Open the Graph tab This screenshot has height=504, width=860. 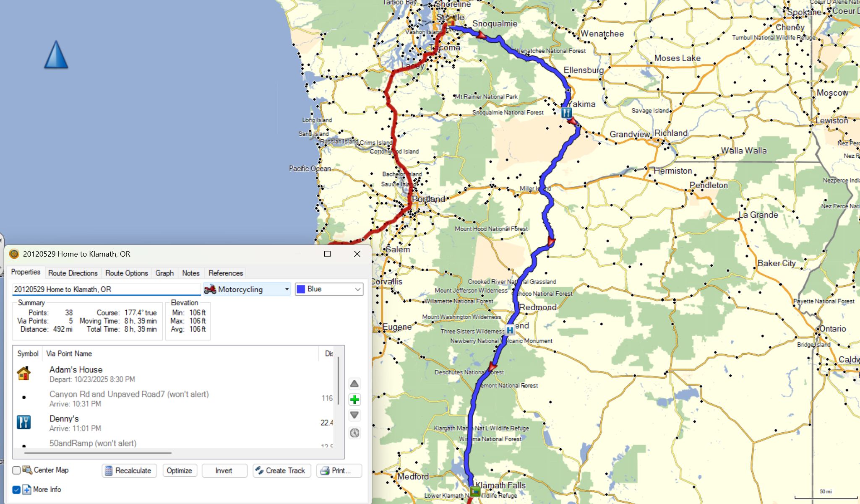[x=164, y=273]
